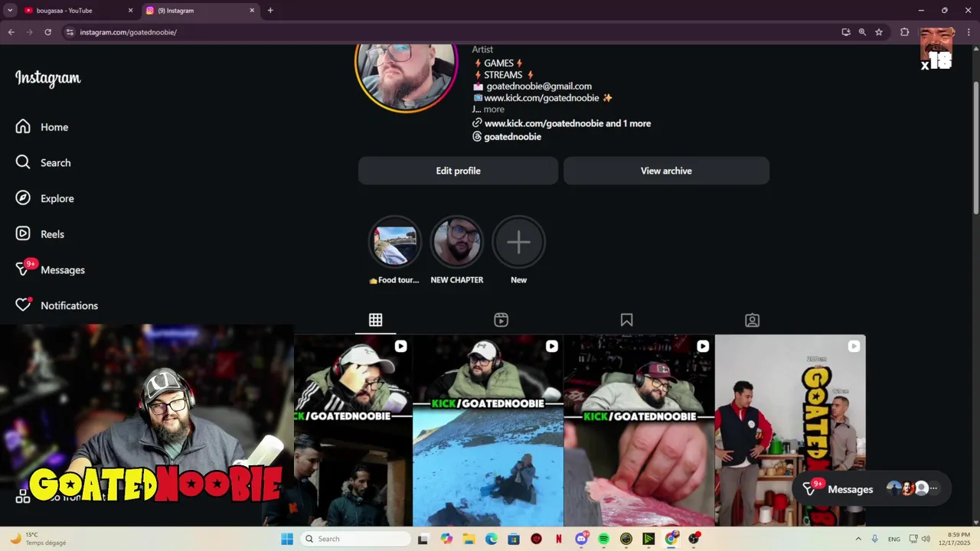Open Microsoft Store from the taskbar
The height and width of the screenshot is (551, 980).
point(514,539)
